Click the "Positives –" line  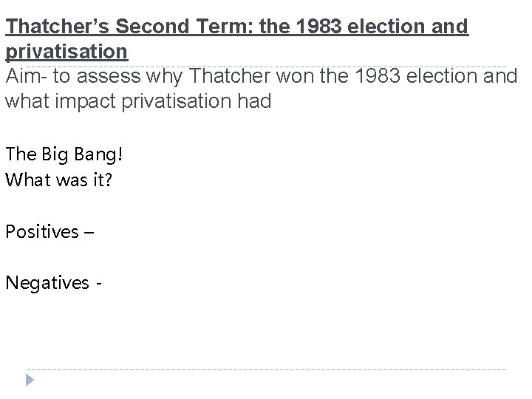click(52, 231)
